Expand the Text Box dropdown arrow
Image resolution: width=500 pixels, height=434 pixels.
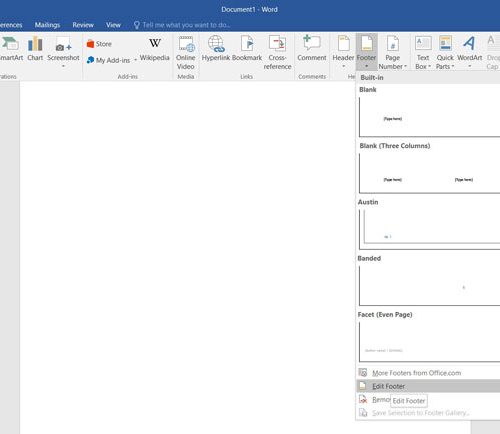tap(429, 66)
